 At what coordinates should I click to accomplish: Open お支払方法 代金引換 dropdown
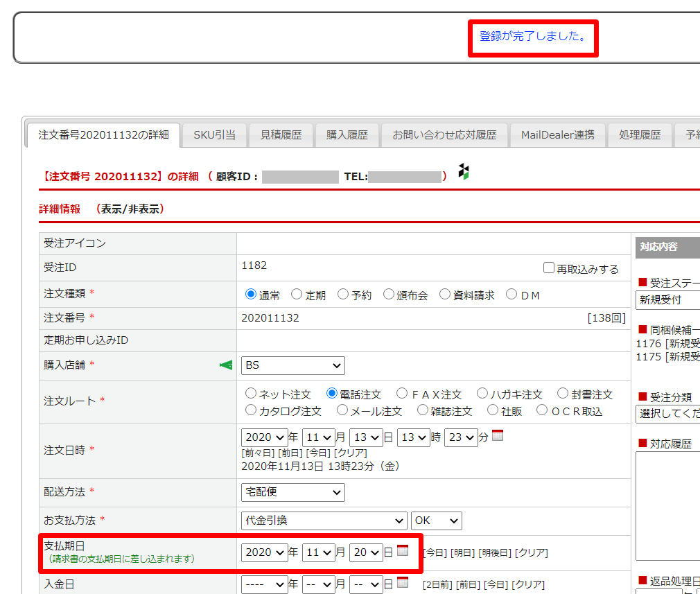(x=324, y=521)
